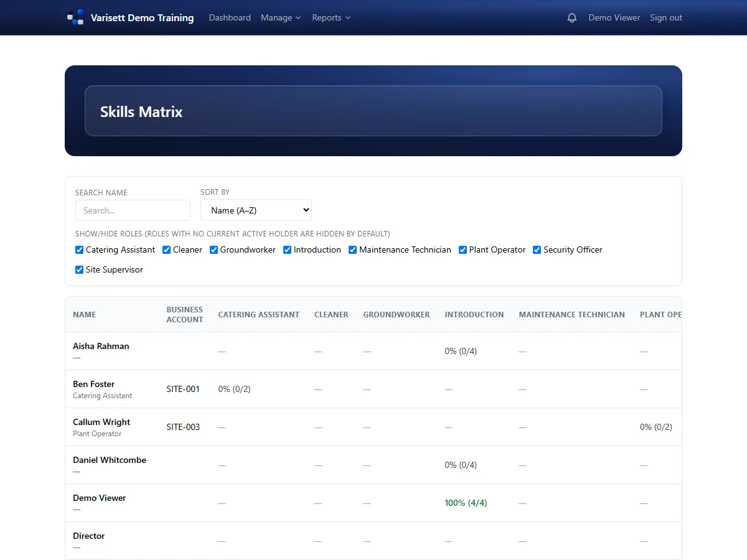Image resolution: width=747 pixels, height=560 pixels.
Task: Toggle the Security Officer checkbox
Action: point(537,250)
